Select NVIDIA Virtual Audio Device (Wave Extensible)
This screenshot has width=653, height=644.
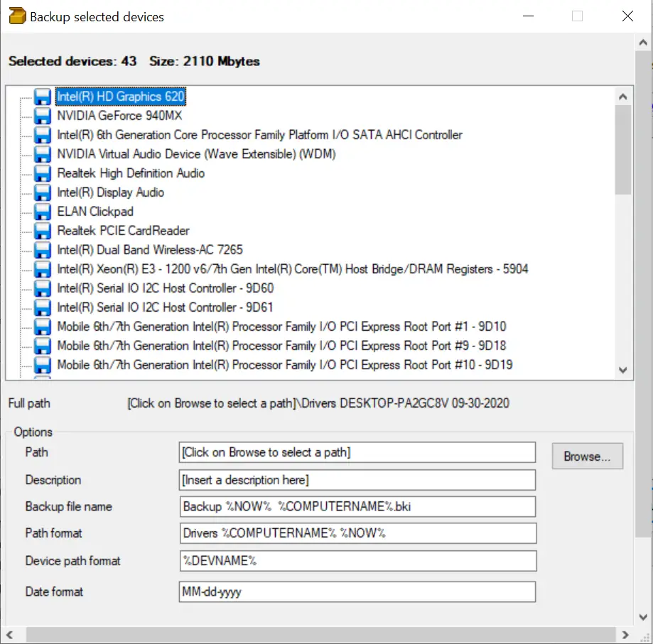(x=196, y=154)
